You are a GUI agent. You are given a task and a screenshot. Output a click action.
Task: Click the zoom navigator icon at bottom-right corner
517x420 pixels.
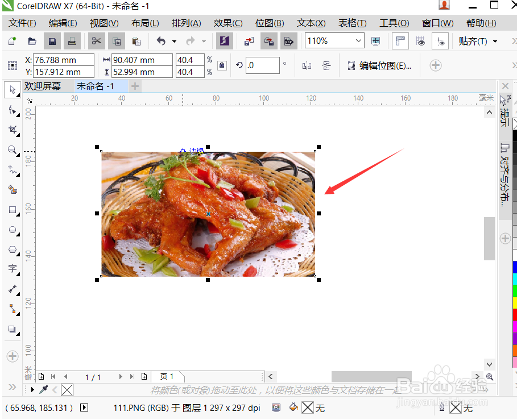(x=490, y=376)
